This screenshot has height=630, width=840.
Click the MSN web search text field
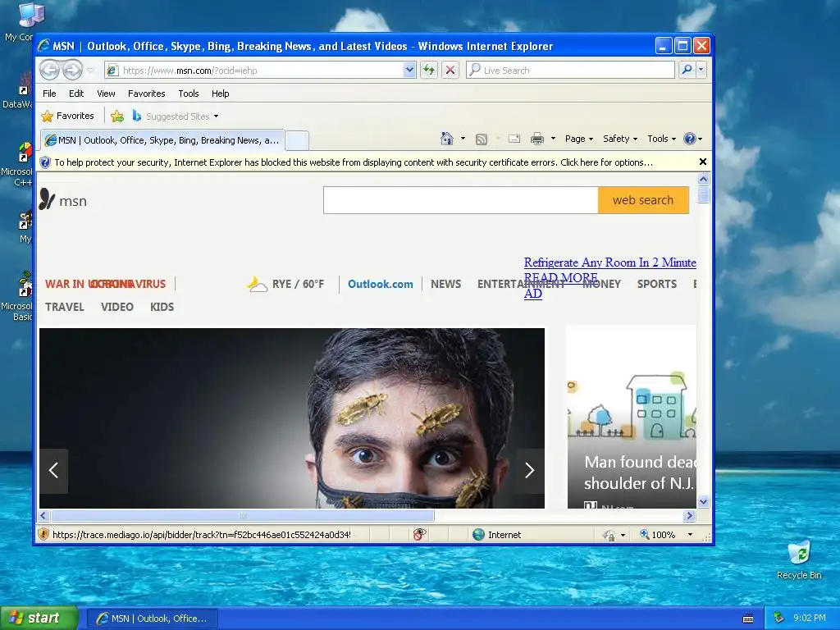461,200
